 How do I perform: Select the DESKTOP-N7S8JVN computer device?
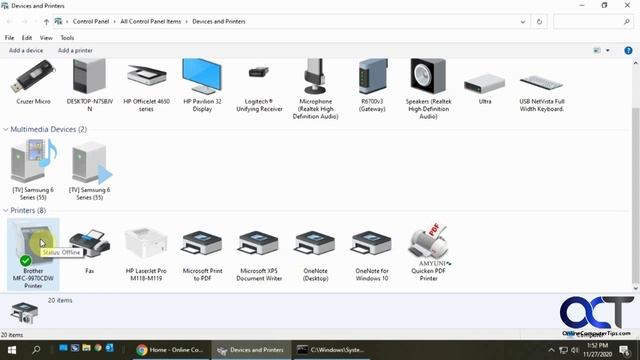pyautogui.click(x=89, y=85)
